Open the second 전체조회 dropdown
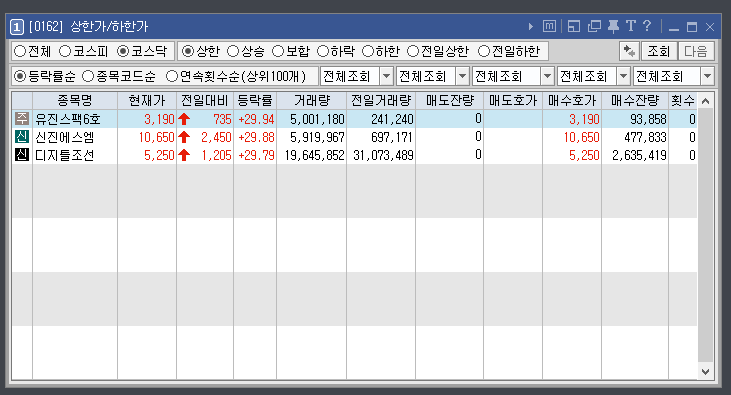The height and width of the screenshot is (395, 731). pos(462,76)
